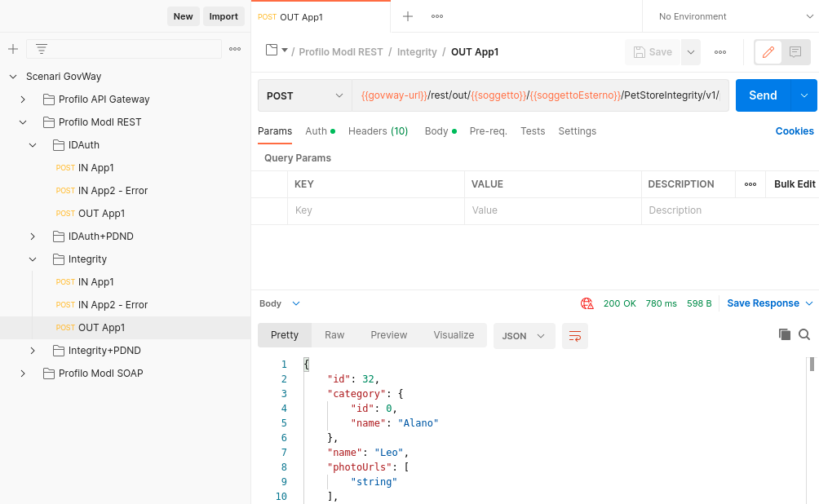Switch to Auth tab
Viewport: 819px width, 504px height.
coord(320,131)
